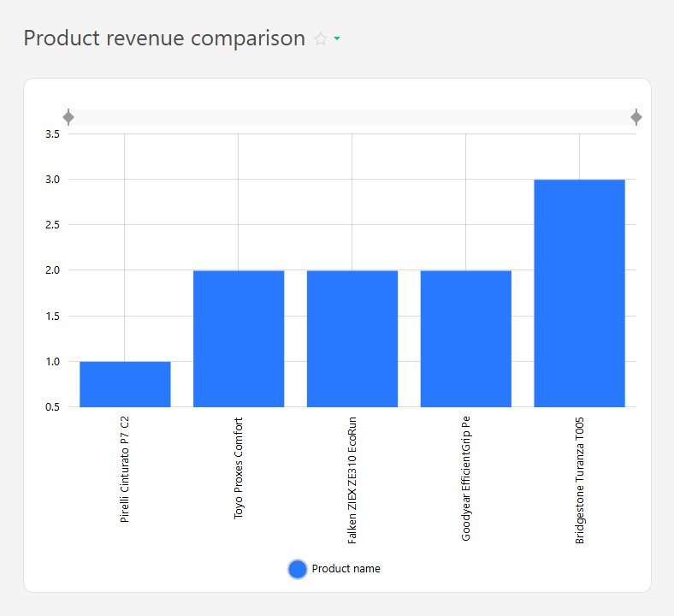Click the 2.0 y-axis value
Screen dimensions: 674x616
click(x=52, y=270)
